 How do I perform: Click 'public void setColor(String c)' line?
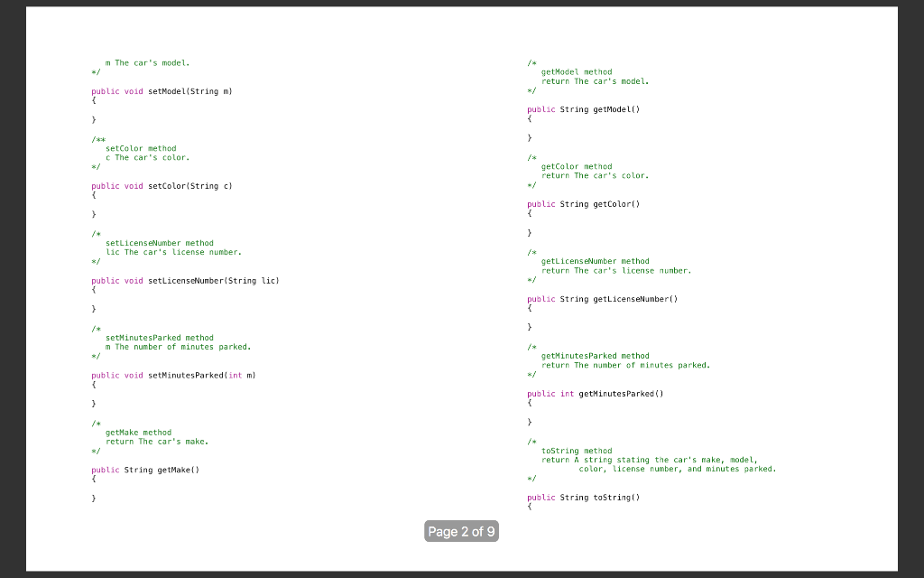(162, 186)
